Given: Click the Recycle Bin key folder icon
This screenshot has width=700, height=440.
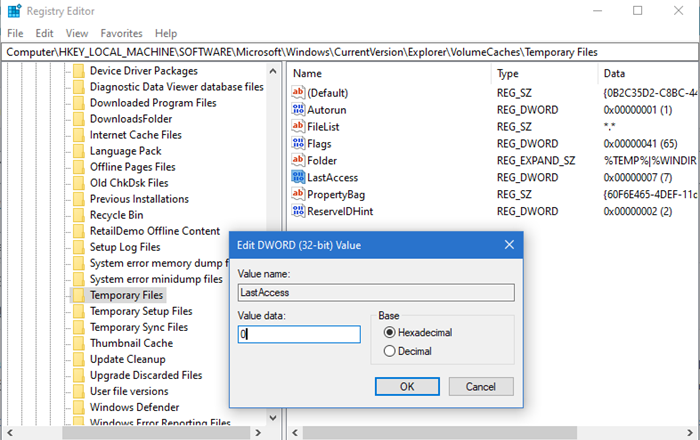Looking at the screenshot, I should click(x=79, y=216).
